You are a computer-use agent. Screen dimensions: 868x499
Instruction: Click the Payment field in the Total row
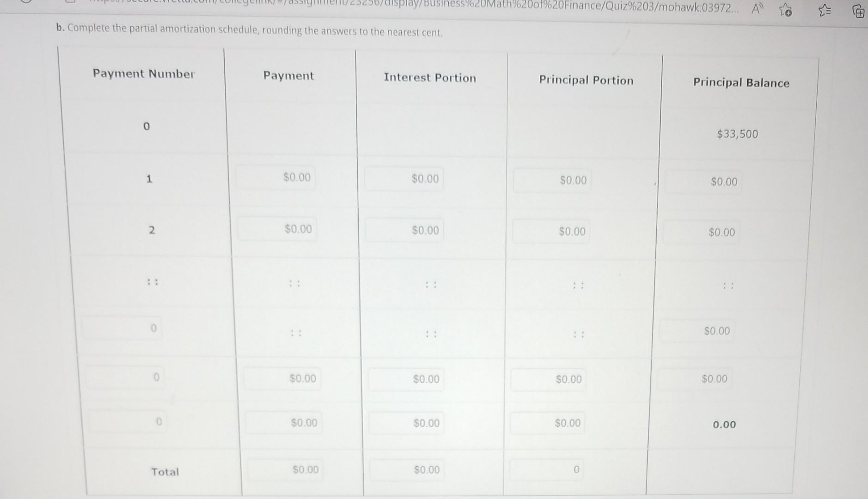(284, 469)
